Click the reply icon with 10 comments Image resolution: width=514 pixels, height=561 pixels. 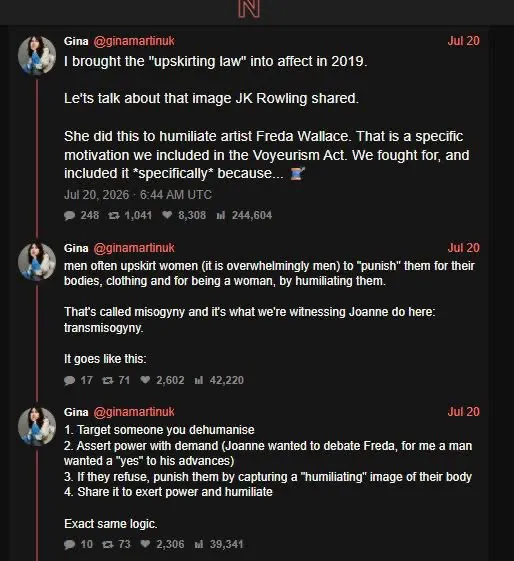69,545
